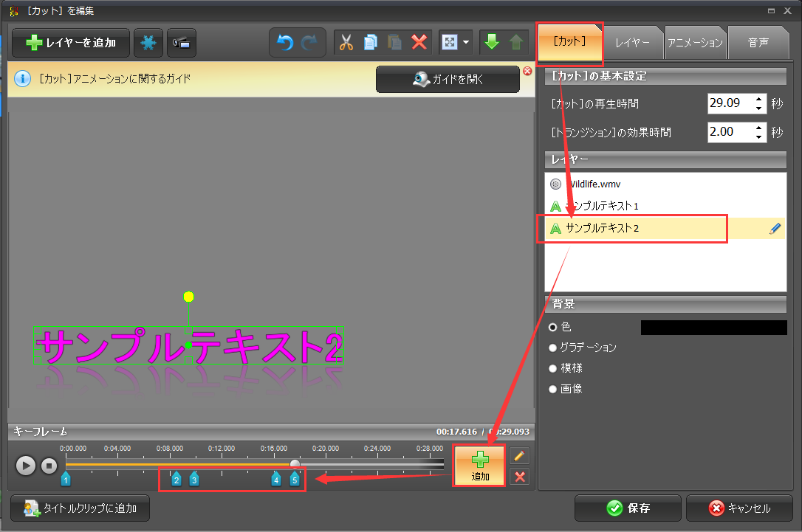Click the red Delete icon in the toolbar
This screenshot has height=532, width=802.
(x=419, y=42)
